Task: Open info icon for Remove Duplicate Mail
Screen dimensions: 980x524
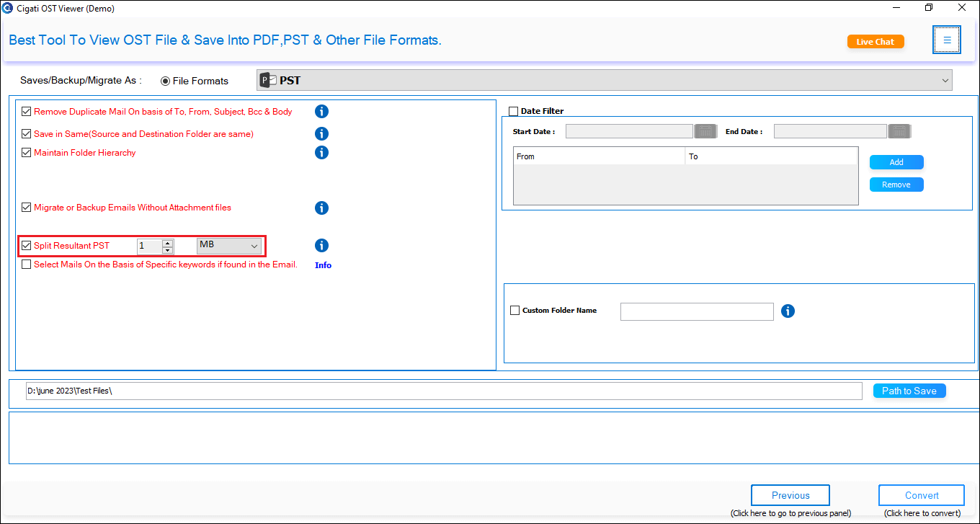Action: click(322, 111)
